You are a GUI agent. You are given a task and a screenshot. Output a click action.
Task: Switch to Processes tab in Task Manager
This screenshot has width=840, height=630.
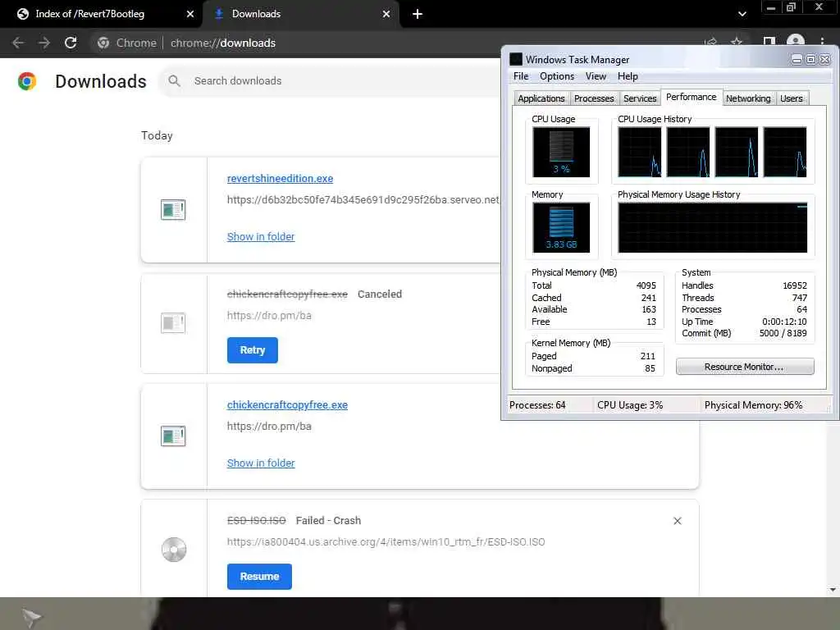pos(594,98)
